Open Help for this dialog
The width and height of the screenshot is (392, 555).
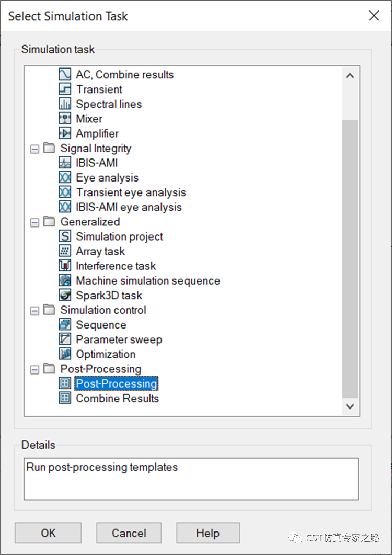pos(208,533)
